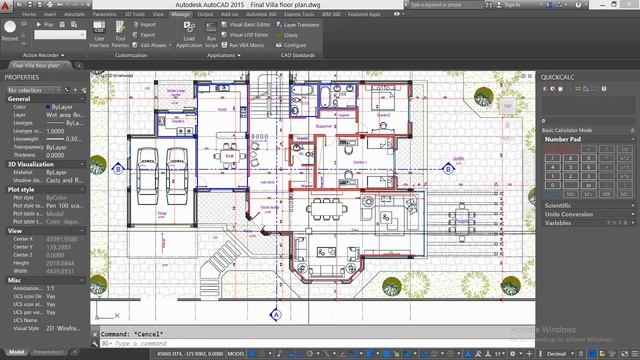Viewport: 640px width, 360px height.
Task: Click the MC memory clear key
Action: pos(624,194)
